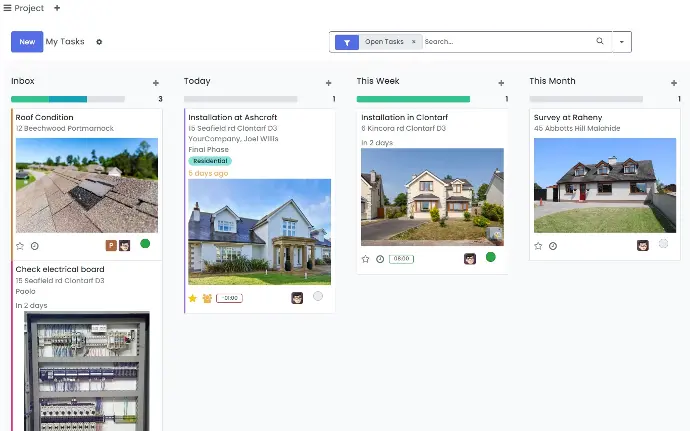Click '8 Kincora rd Clontarf D3' address
690x431 pixels.
[x=404, y=129]
